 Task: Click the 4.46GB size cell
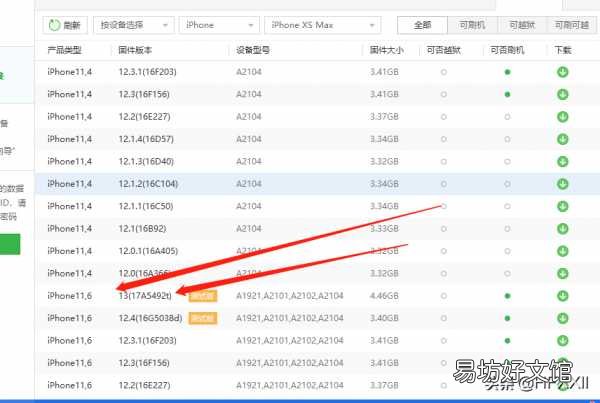coord(384,296)
